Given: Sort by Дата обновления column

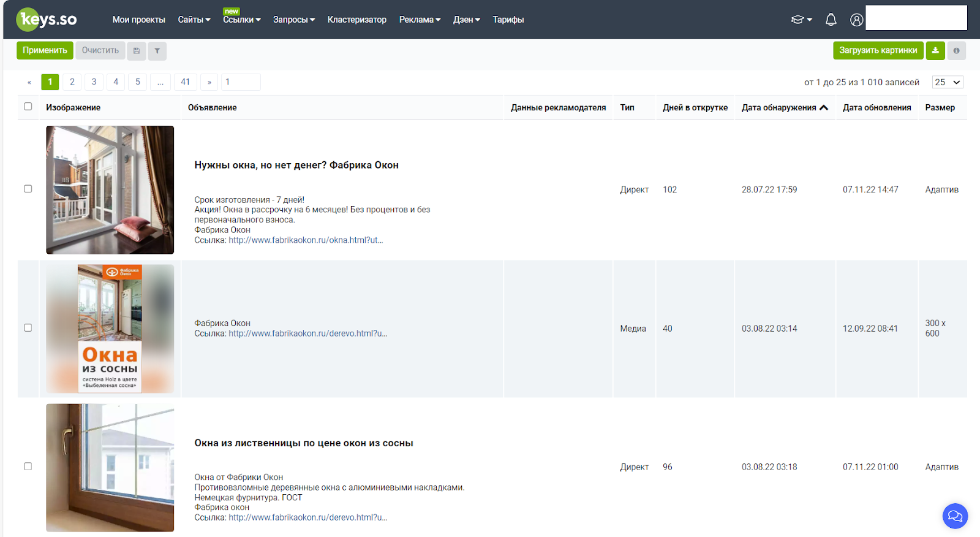Looking at the screenshot, I should pyautogui.click(x=877, y=108).
